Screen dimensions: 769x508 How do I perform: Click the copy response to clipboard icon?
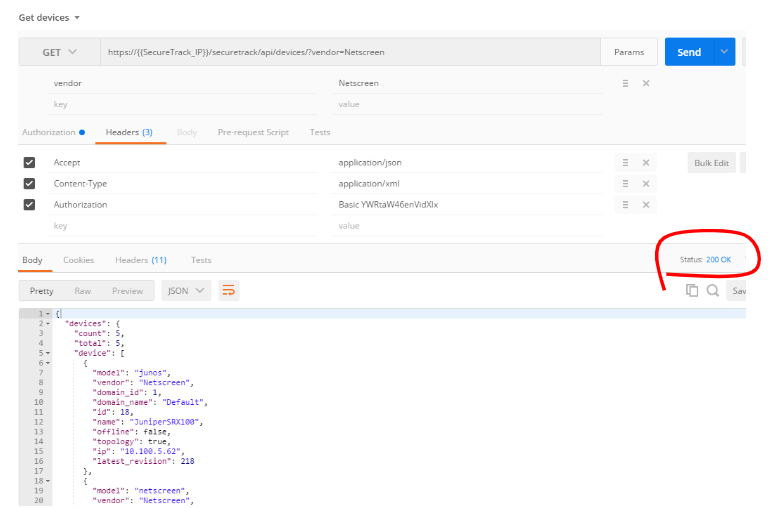692,290
